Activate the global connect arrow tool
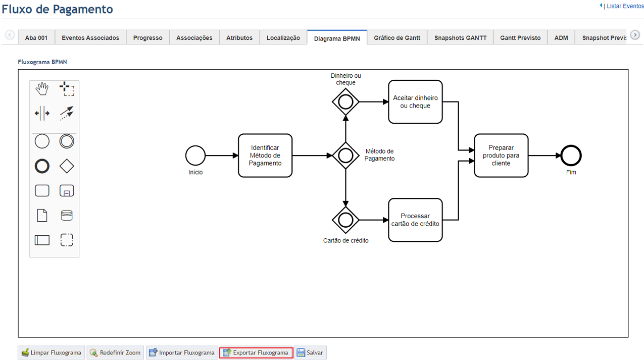This screenshot has width=644, height=362. [67, 113]
